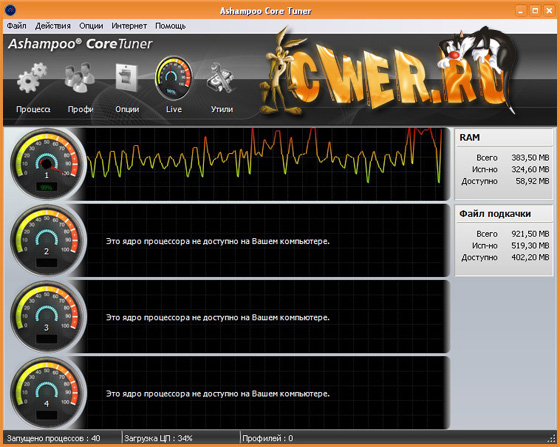The width and height of the screenshot is (560, 447).
Task: Open the Опции switch-plate icon
Action: pyautogui.click(x=126, y=78)
